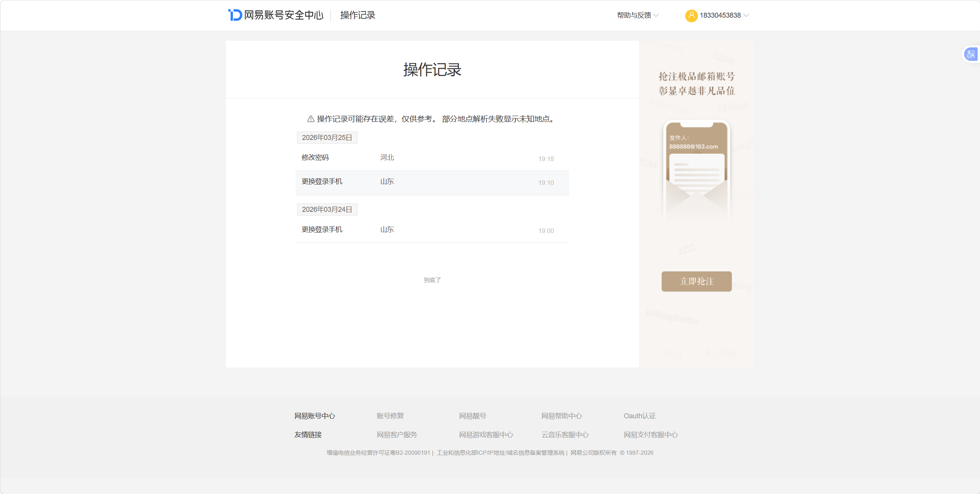
Task: Click the 19:18 time entry
Action: click(x=546, y=159)
